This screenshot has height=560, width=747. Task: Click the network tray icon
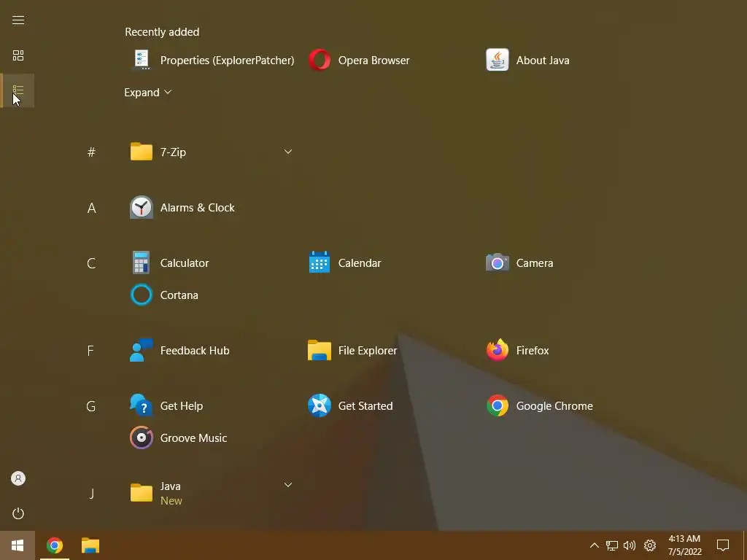[612, 545]
